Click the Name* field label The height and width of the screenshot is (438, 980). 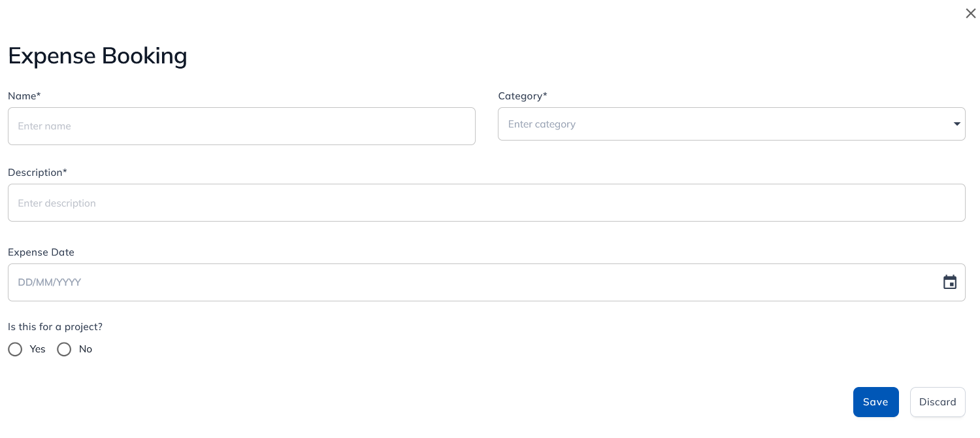[x=24, y=96]
